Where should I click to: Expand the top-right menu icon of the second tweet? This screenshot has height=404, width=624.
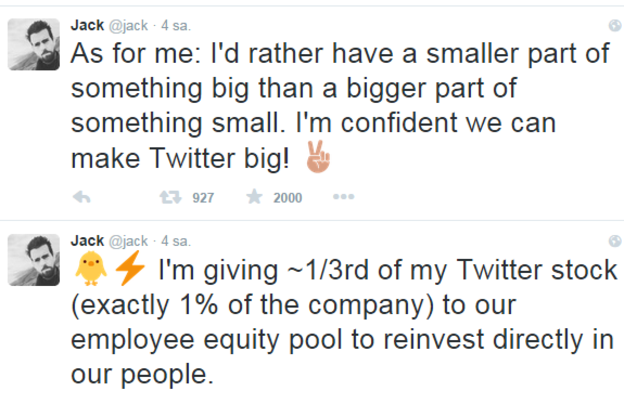[x=614, y=241]
